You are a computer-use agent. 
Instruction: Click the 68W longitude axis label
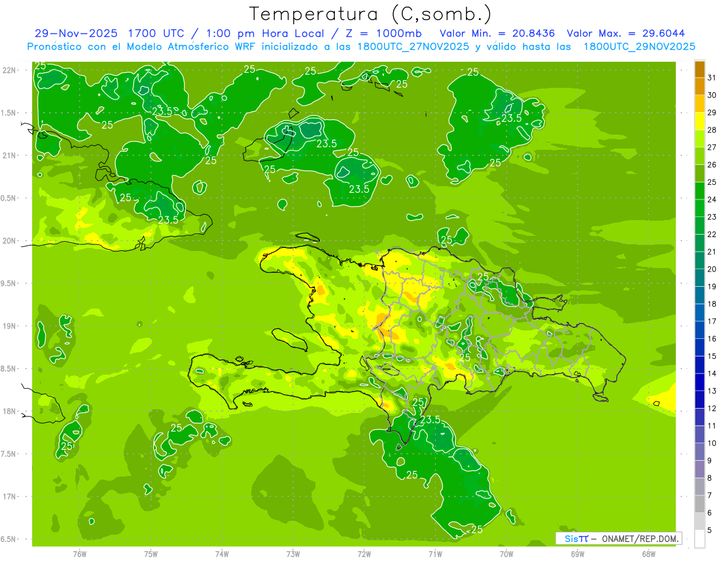click(649, 554)
